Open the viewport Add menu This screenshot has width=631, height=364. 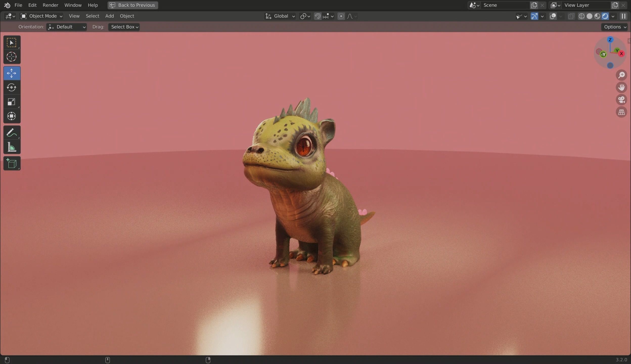point(109,16)
